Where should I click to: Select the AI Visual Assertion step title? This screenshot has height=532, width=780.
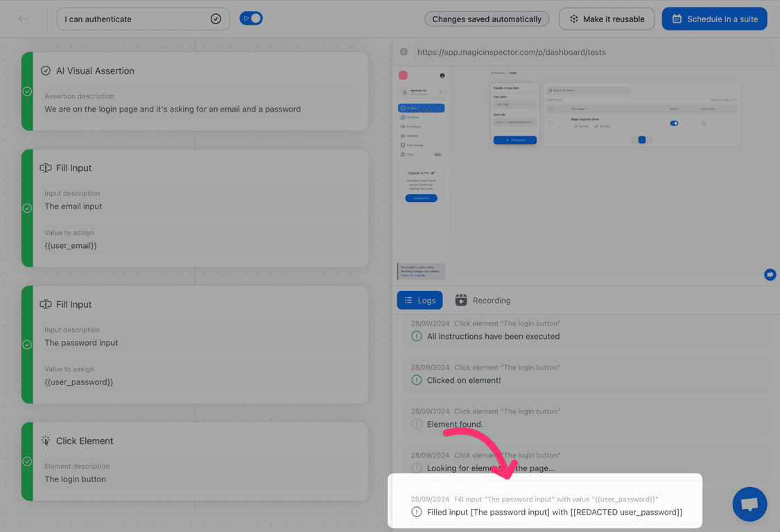(95, 71)
